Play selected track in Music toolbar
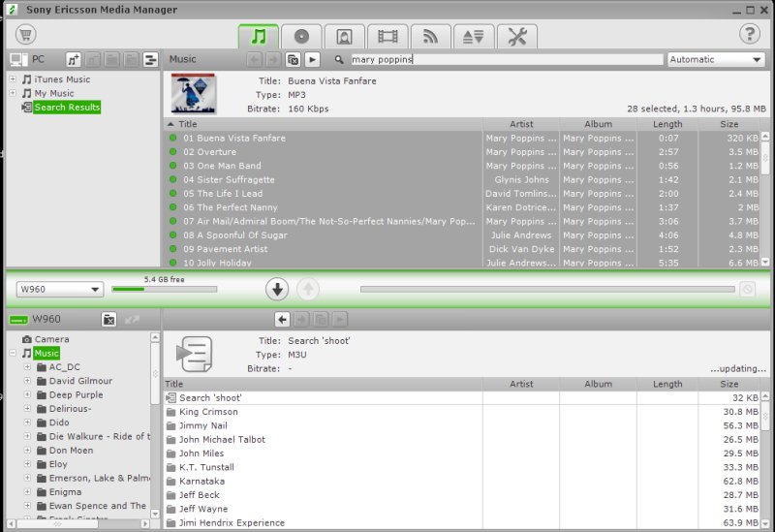Viewport: 775px width, 532px height. [312, 60]
